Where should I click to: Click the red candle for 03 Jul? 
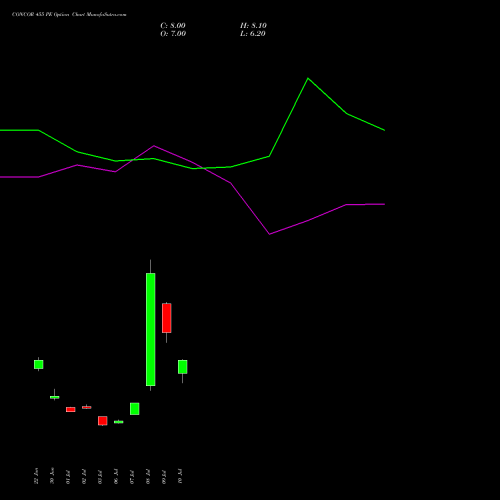103,421
